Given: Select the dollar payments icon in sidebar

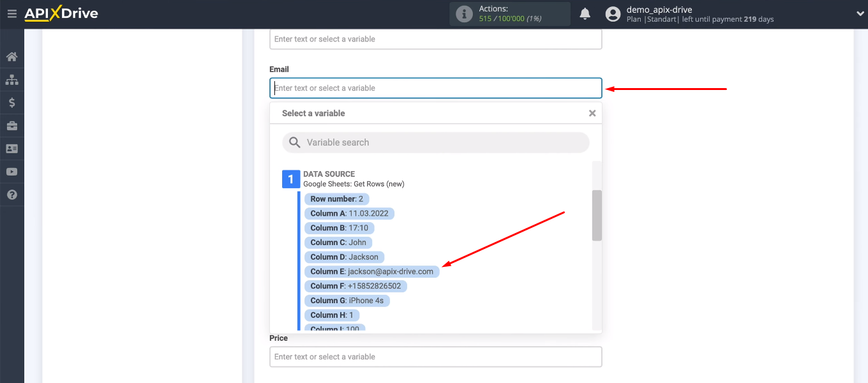Looking at the screenshot, I should click(x=11, y=102).
